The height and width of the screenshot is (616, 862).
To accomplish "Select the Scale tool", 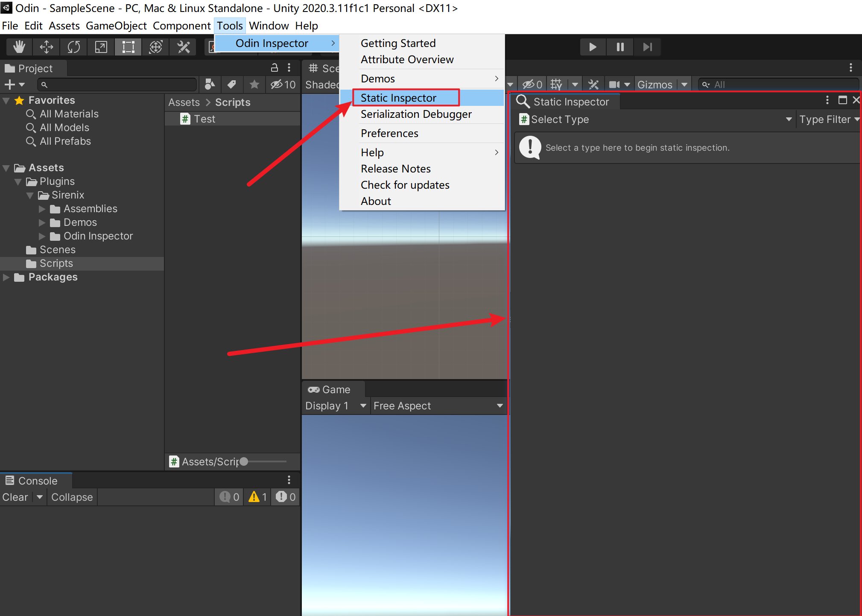I will click(x=101, y=47).
